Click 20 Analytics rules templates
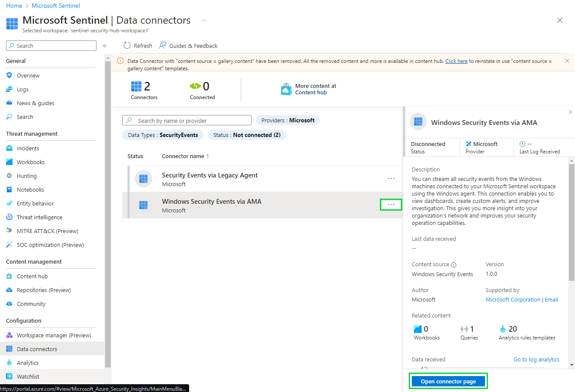The width and height of the screenshot is (575, 392). (x=527, y=333)
